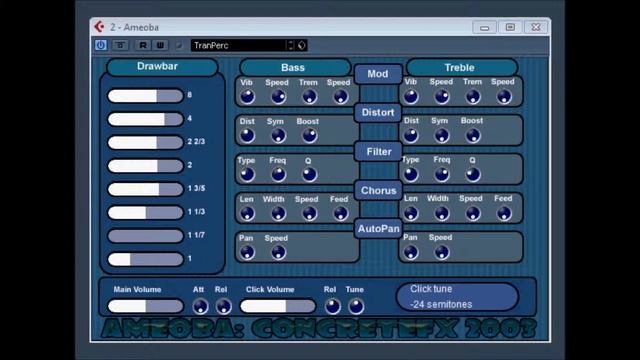Click the AutoPan section button
This screenshot has height=360, width=640.
378,229
